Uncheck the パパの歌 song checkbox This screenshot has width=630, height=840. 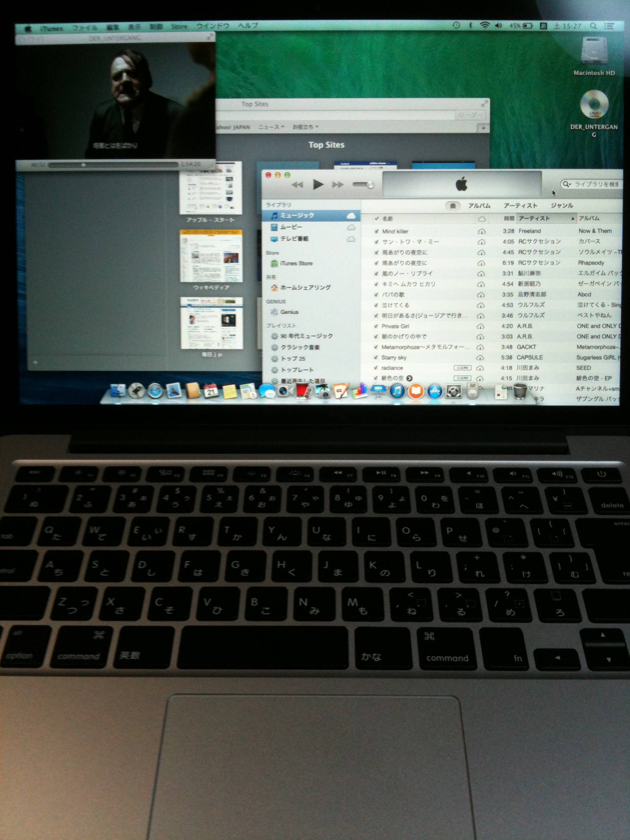(x=376, y=294)
